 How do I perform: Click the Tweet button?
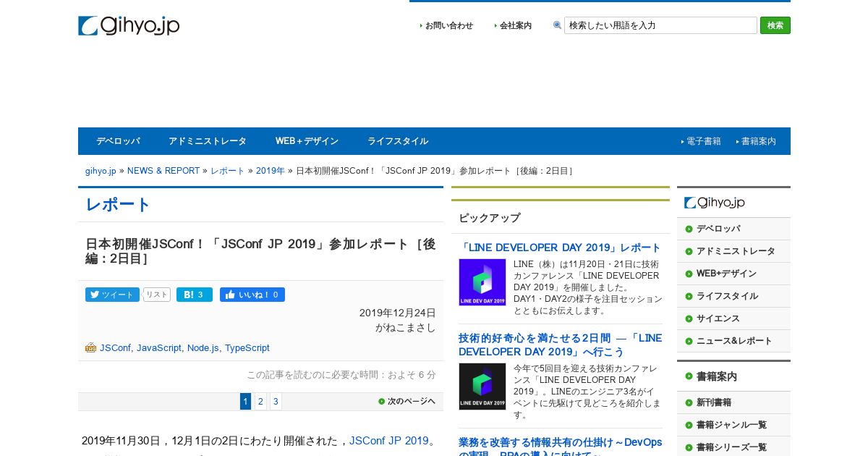[x=112, y=295]
